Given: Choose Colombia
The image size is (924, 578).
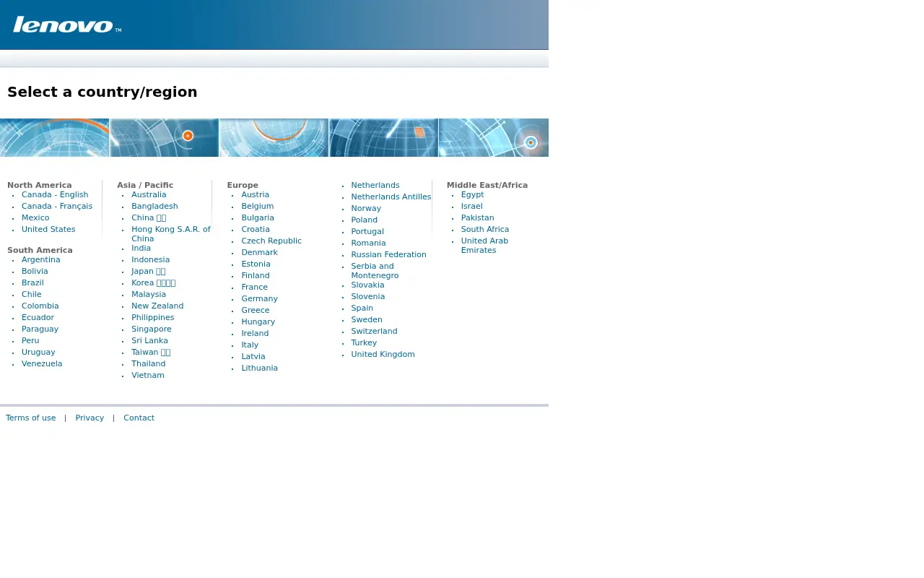Looking at the screenshot, I should coord(40,306).
